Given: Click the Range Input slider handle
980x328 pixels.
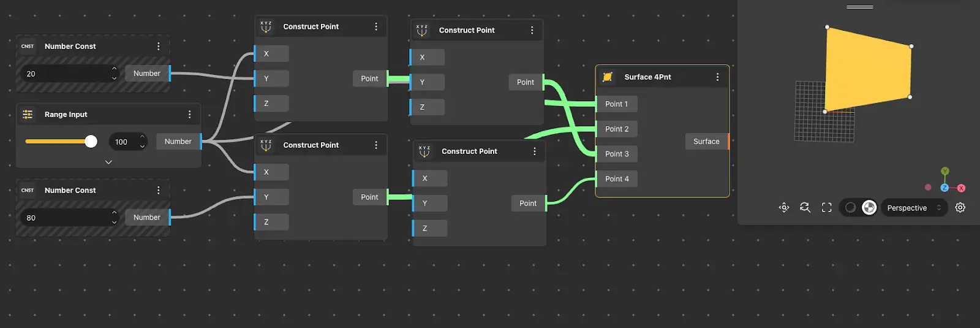Looking at the screenshot, I should (x=91, y=142).
